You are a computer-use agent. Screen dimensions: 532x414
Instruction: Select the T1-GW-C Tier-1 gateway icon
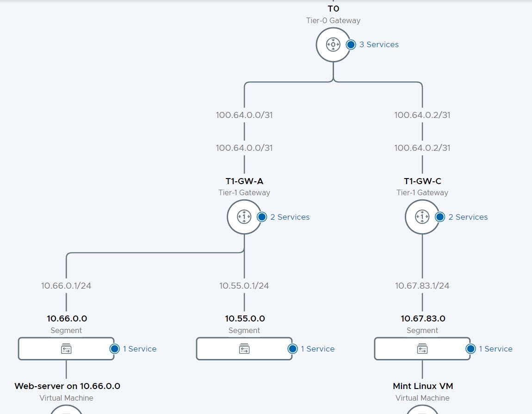pos(422,217)
